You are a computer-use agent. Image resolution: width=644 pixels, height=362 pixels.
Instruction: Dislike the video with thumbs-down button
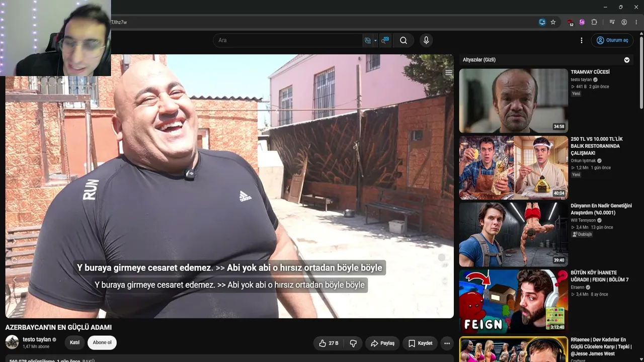(x=353, y=343)
